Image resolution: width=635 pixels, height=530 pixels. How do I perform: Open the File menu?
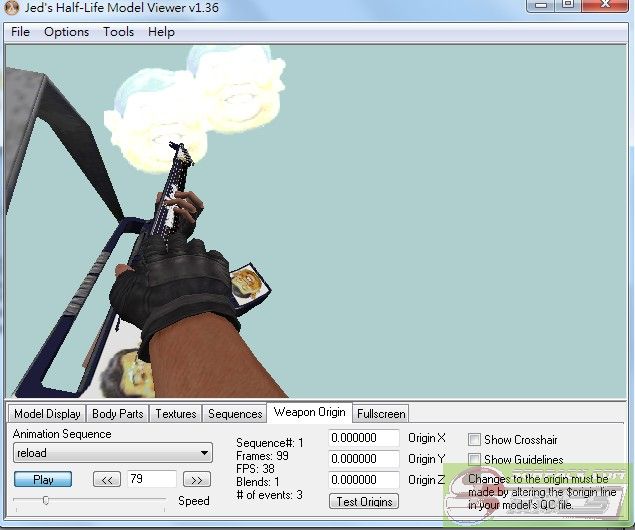[x=20, y=32]
